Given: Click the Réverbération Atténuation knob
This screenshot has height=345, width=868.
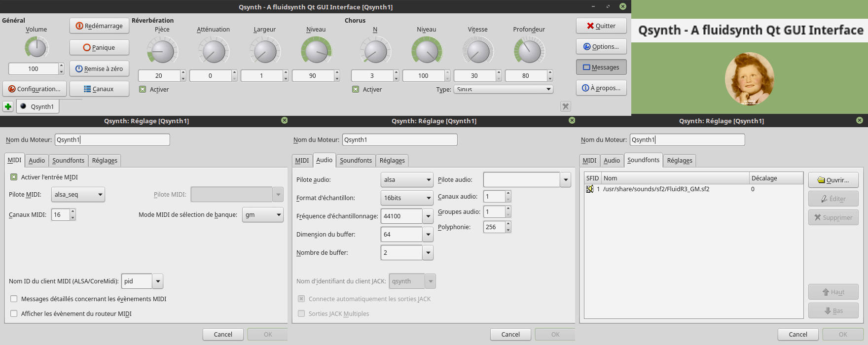Looking at the screenshot, I should click(x=214, y=51).
